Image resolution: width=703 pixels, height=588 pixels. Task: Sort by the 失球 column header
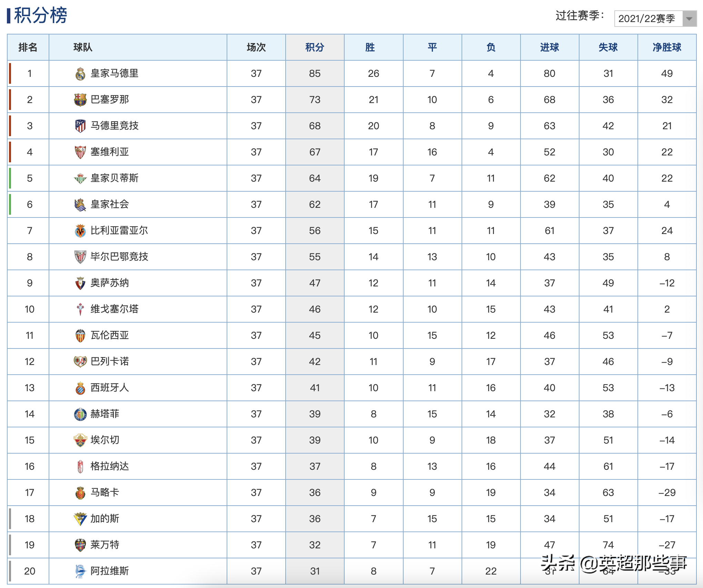(608, 47)
